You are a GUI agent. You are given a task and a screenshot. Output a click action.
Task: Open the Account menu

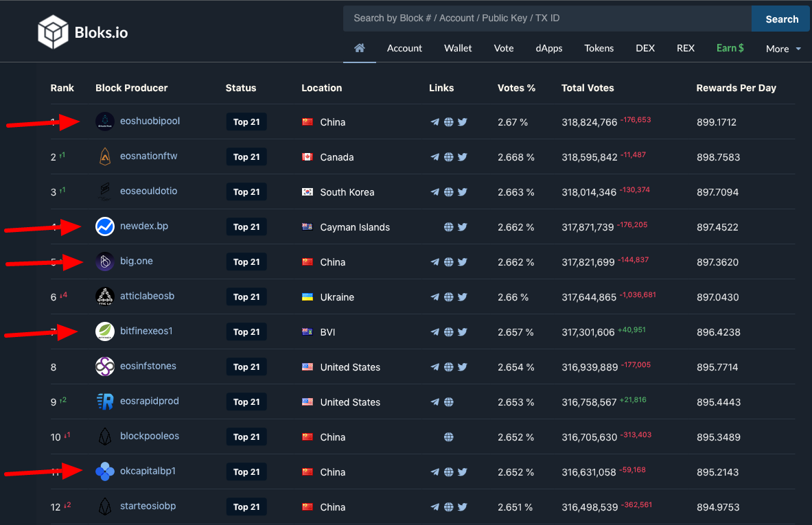coord(404,48)
